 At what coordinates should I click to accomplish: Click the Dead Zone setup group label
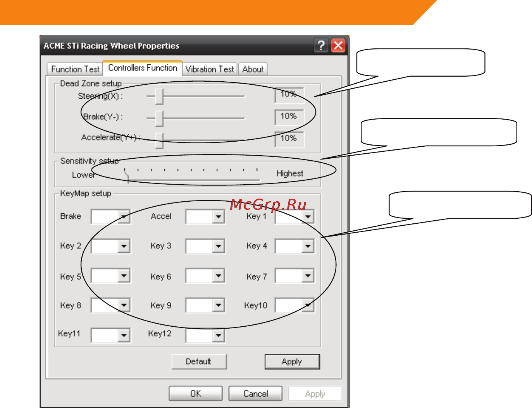point(91,84)
